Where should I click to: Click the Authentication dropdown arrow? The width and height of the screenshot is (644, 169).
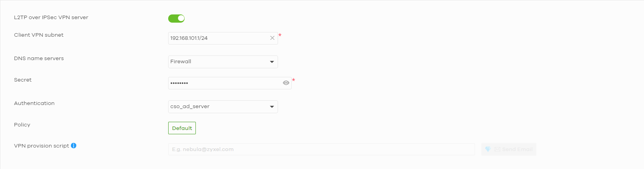click(272, 107)
